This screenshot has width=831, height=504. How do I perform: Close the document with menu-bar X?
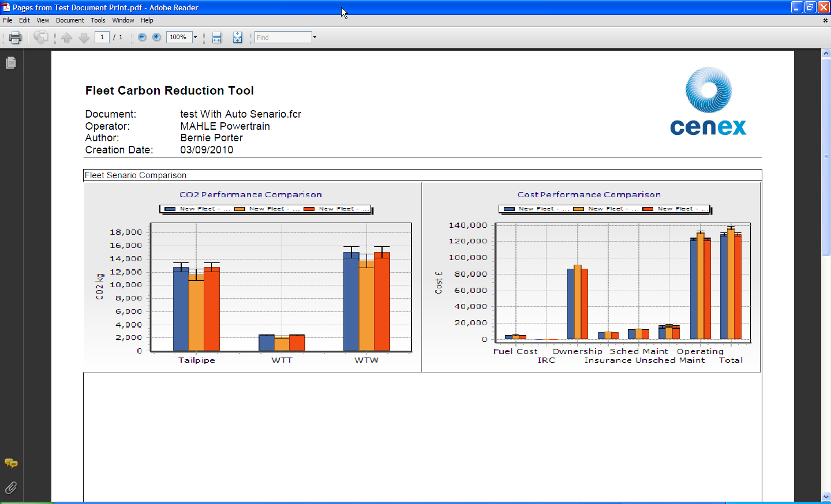[825, 20]
